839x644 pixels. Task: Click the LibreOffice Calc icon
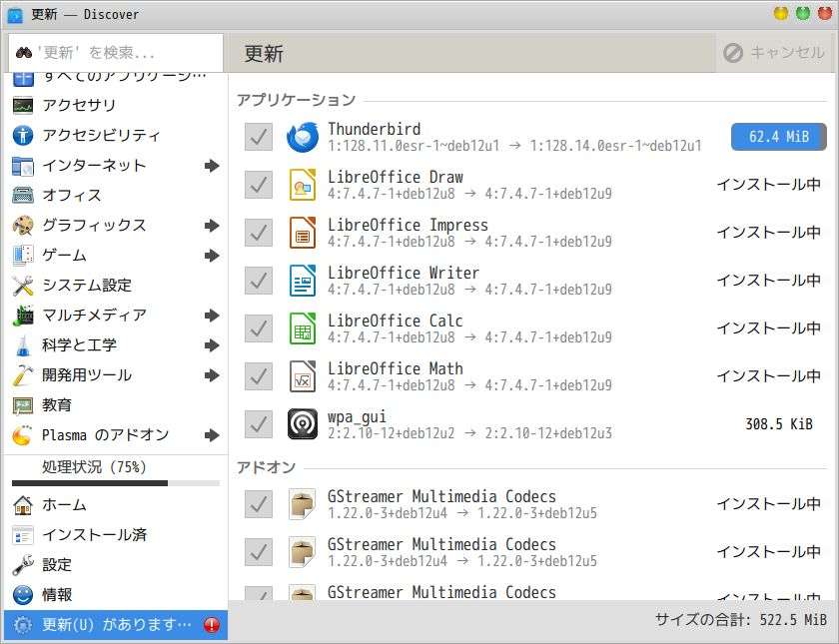[303, 328]
